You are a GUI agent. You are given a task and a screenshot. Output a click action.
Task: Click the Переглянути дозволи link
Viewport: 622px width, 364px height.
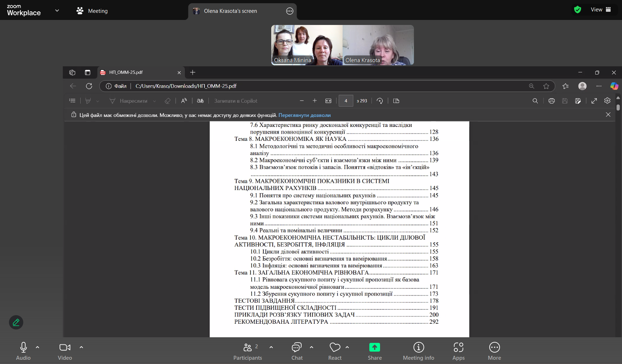304,115
